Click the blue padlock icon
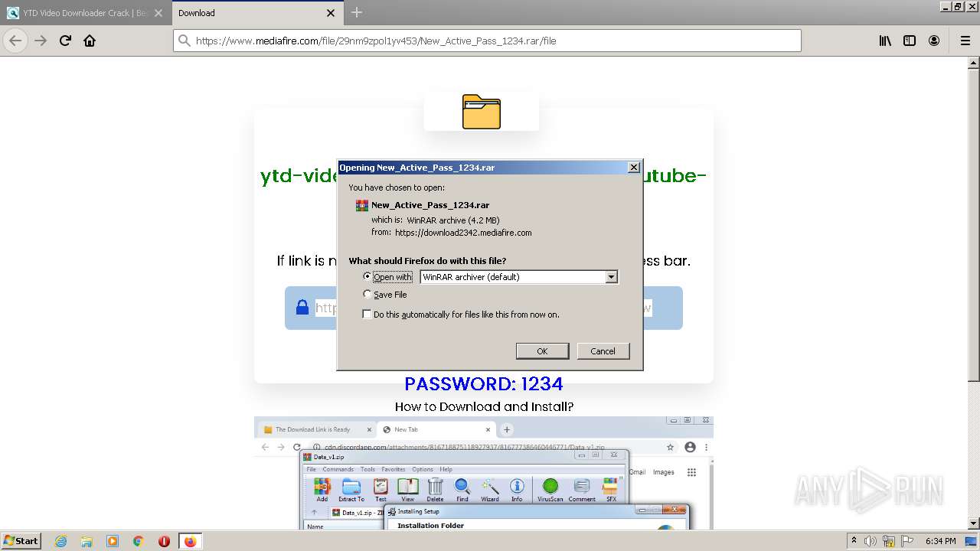The width and height of the screenshot is (980, 551). coord(302,307)
